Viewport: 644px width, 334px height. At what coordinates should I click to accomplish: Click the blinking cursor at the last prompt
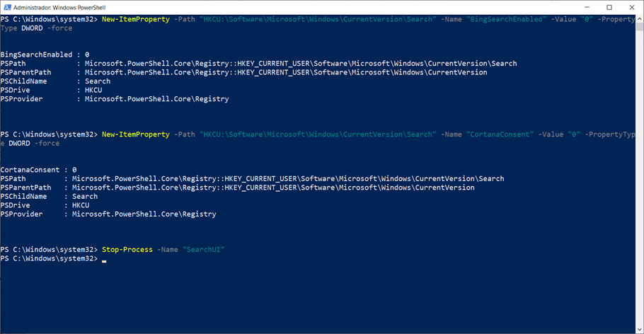click(x=104, y=260)
